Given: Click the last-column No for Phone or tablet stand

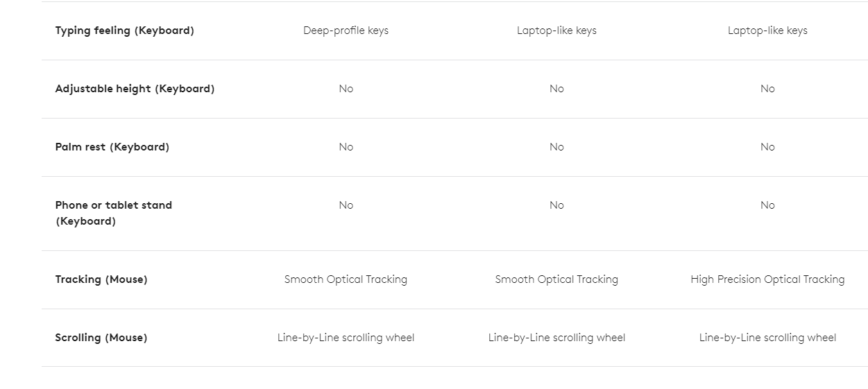Looking at the screenshot, I should coord(767,205).
